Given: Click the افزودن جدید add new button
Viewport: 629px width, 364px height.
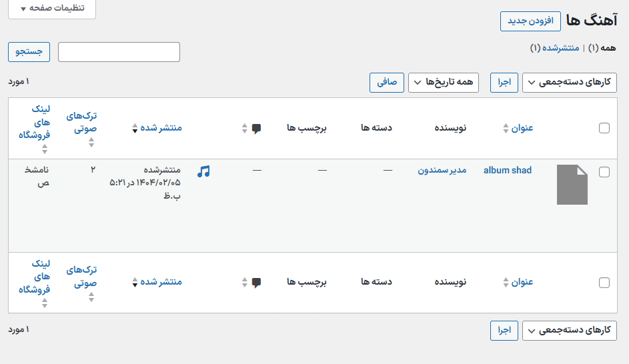Looking at the screenshot, I should (x=530, y=21).
